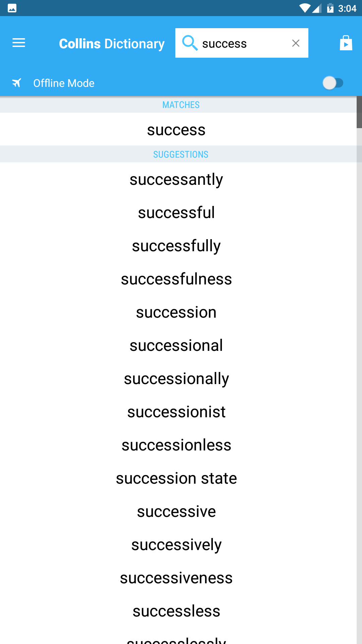Screen dimensions: 362x644
Task: Open the hamburger navigation menu
Action: tap(19, 43)
